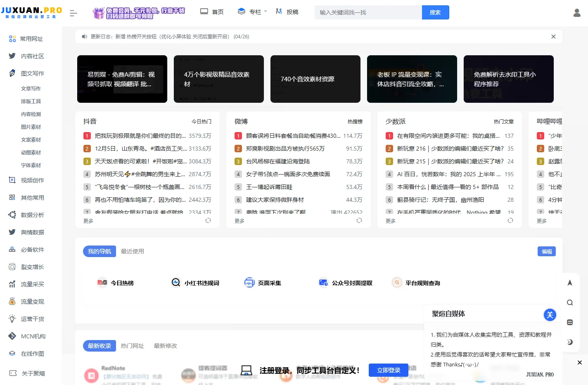
Task: Open the 老板IP流量变现课 card
Action: coord(412,79)
